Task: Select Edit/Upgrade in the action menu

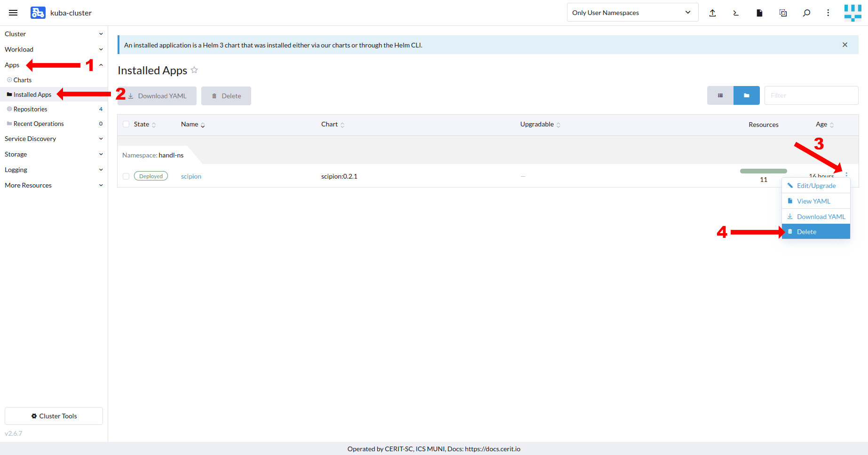Action: click(x=816, y=186)
